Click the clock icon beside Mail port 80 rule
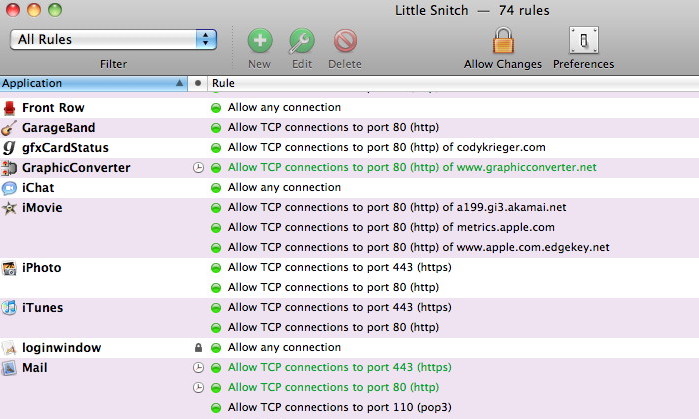Image resolution: width=699 pixels, height=419 pixels. pyautogui.click(x=198, y=387)
